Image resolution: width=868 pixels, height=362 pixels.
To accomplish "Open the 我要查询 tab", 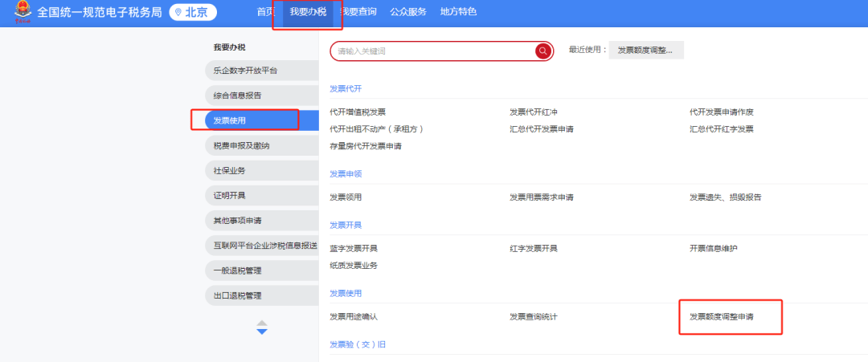I will pyautogui.click(x=358, y=12).
